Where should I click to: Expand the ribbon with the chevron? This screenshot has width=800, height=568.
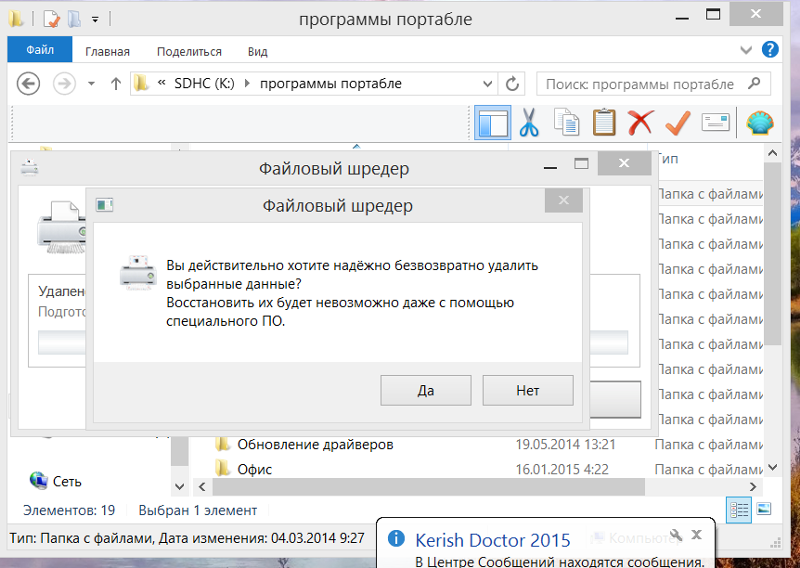(746, 50)
